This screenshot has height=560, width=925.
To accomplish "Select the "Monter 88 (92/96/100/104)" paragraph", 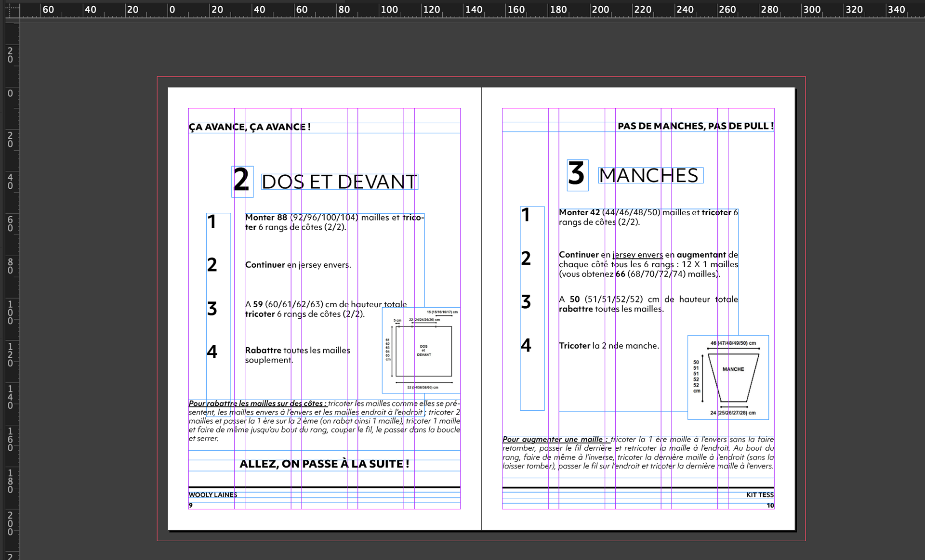I will tap(334, 222).
